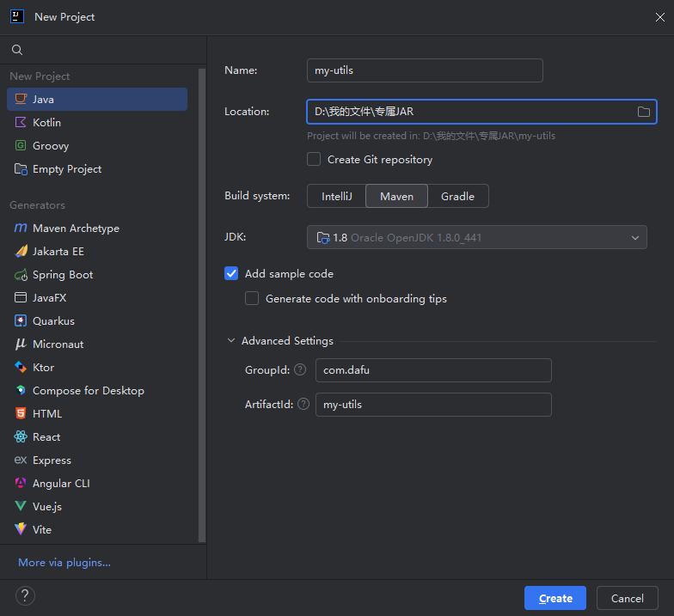This screenshot has height=616, width=674.
Task: Click the Spring Boot label
Action: coord(63,275)
